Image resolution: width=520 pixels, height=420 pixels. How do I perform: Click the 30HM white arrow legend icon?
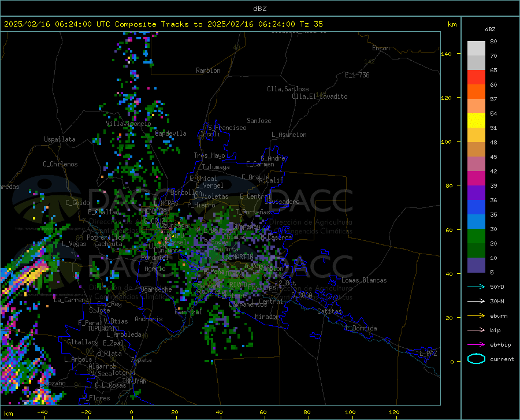476,301
